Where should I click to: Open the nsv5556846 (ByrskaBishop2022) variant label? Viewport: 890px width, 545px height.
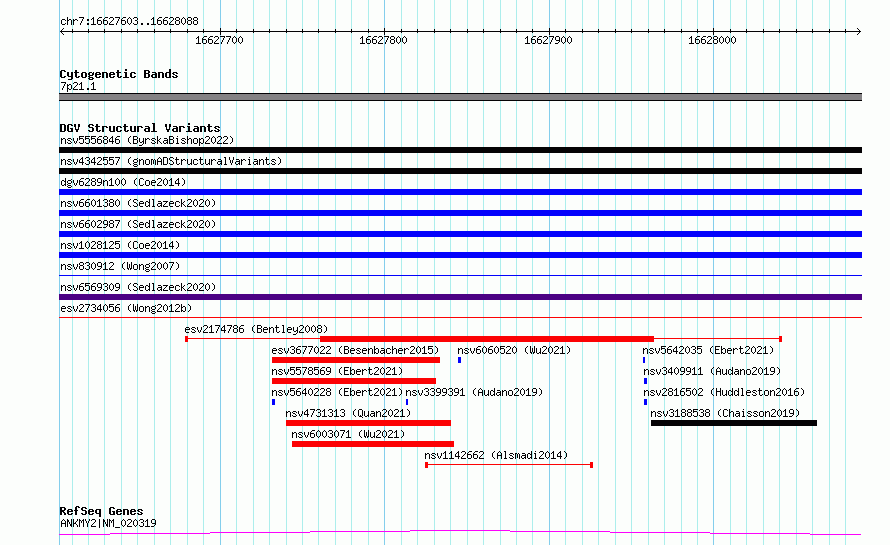pyautogui.click(x=147, y=140)
